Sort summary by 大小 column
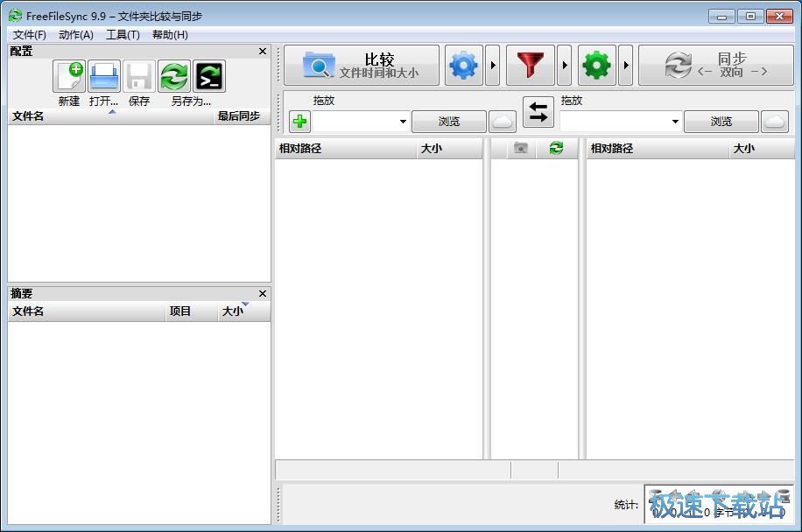802x532 pixels. coord(243,311)
